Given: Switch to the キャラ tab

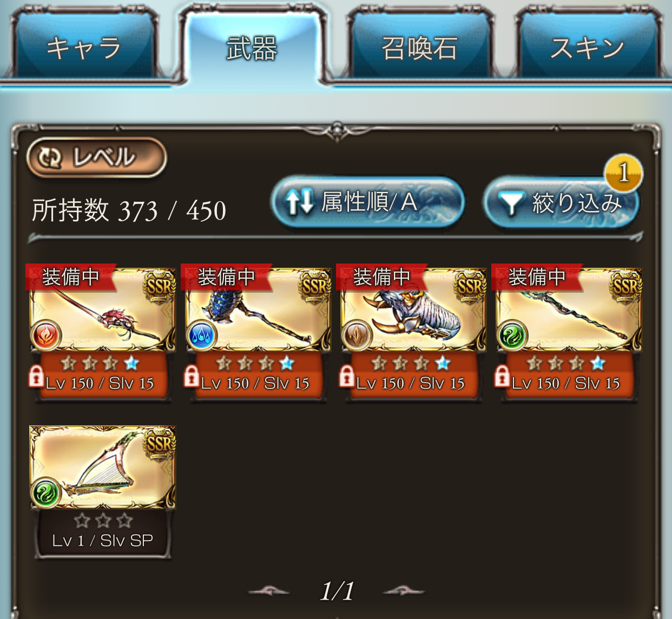Looking at the screenshot, I should click(85, 48).
